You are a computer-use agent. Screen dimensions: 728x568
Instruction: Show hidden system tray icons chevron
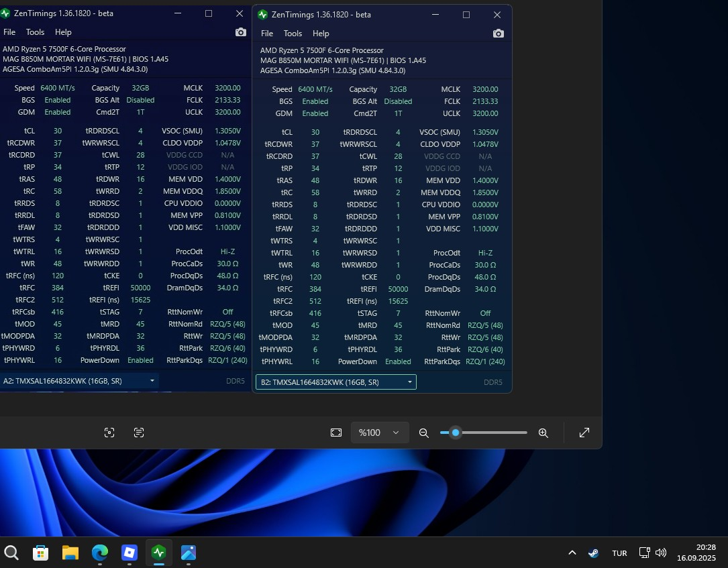tap(572, 553)
